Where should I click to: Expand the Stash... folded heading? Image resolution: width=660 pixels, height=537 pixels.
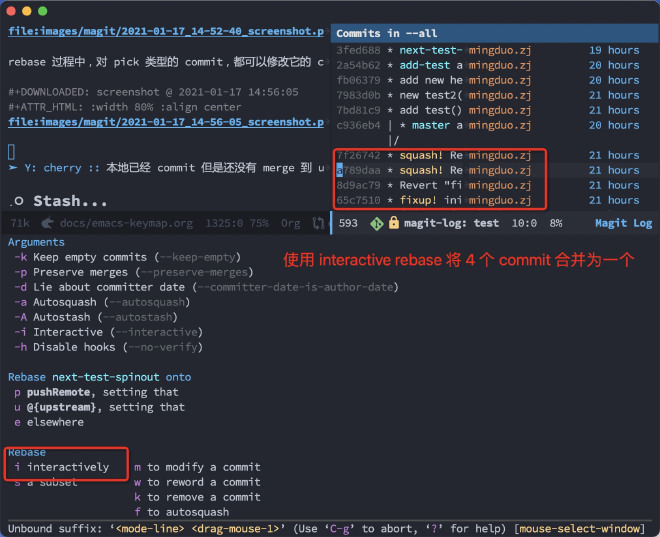point(69,201)
